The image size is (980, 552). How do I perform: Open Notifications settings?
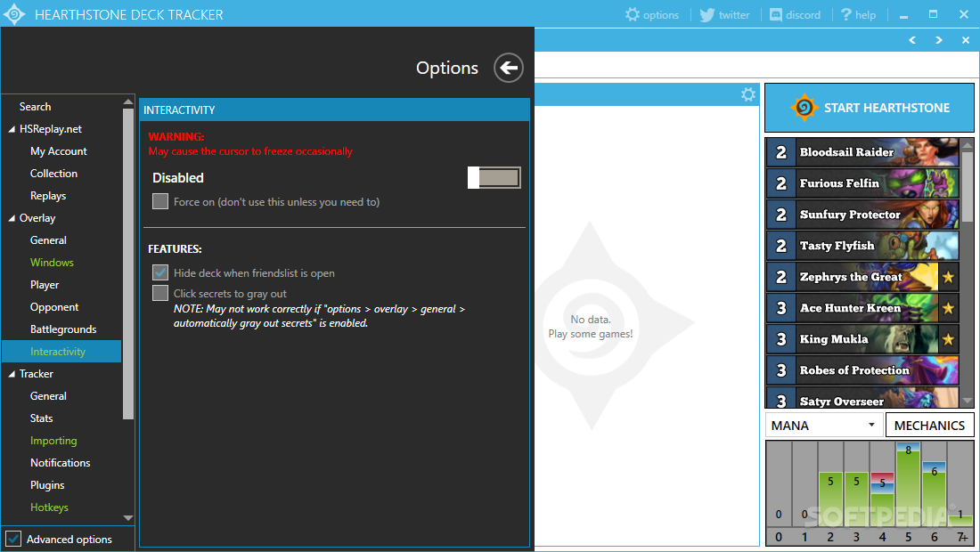pos(60,463)
